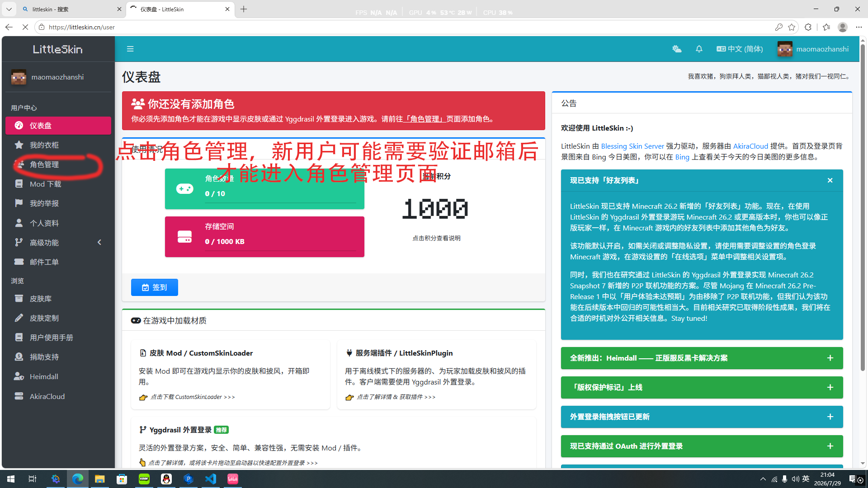868x488 pixels.
Task: Open Visual Studio Code from the taskbar
Action: pos(211,479)
